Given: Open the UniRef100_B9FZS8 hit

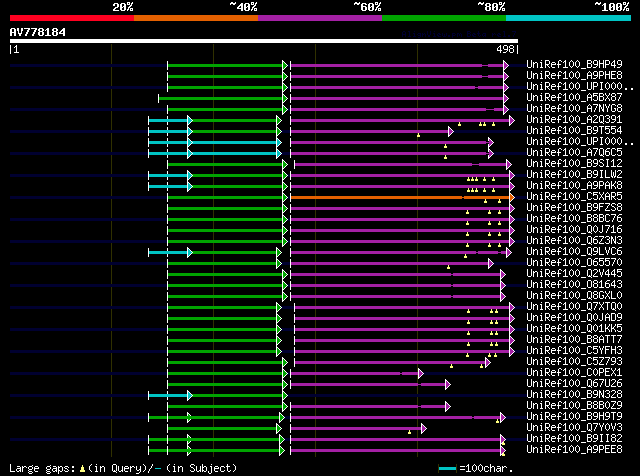Looking at the screenshot, I should (574, 207).
